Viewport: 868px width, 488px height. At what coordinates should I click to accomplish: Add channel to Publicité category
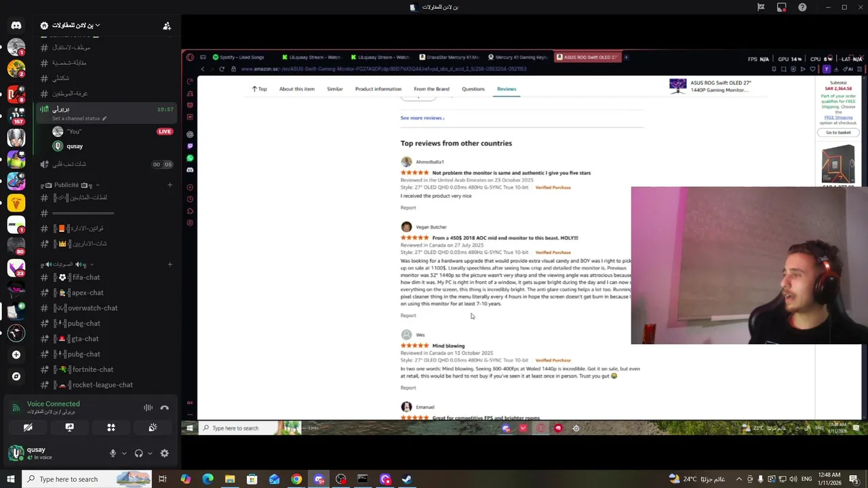[170, 185]
